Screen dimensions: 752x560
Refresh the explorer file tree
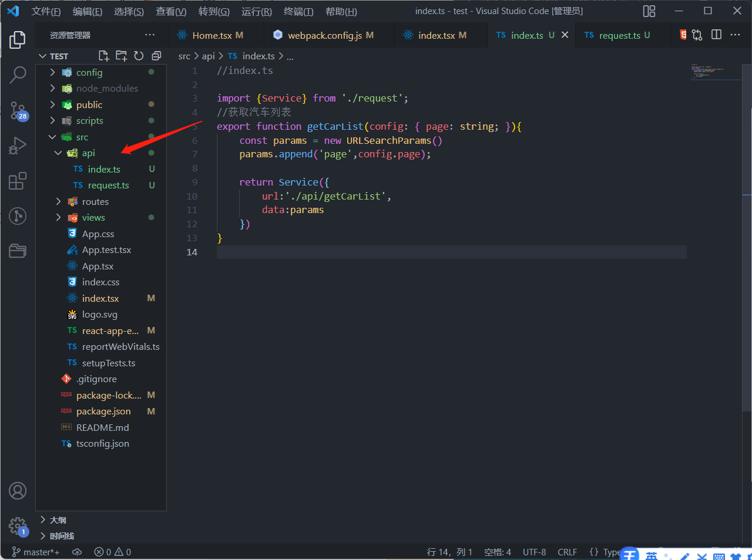click(139, 56)
